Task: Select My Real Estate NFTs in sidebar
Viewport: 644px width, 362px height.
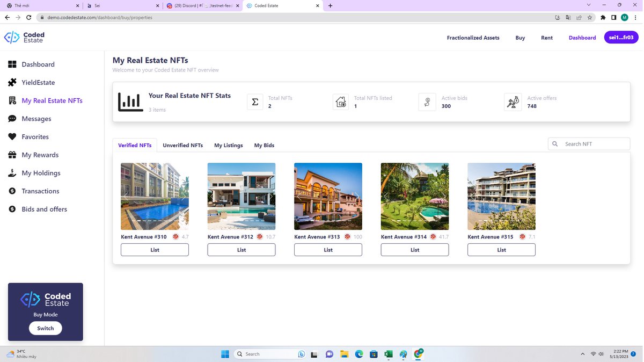Action: [x=45, y=101]
